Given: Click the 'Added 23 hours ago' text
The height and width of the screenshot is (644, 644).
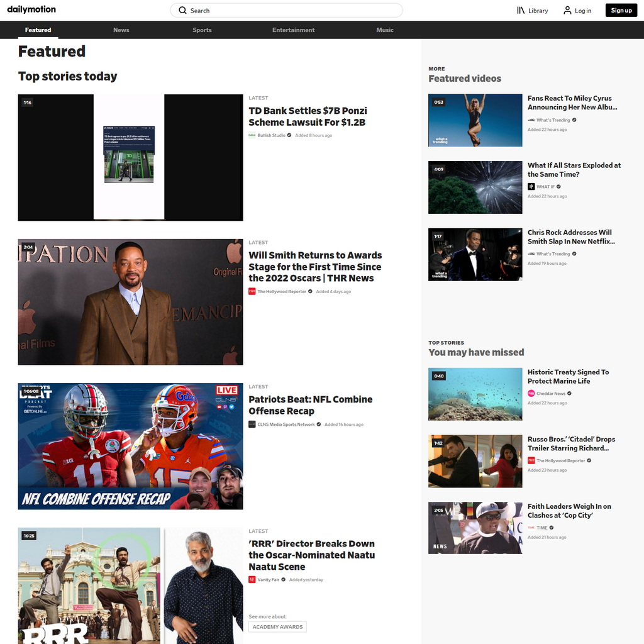Looking at the screenshot, I should point(547,470).
